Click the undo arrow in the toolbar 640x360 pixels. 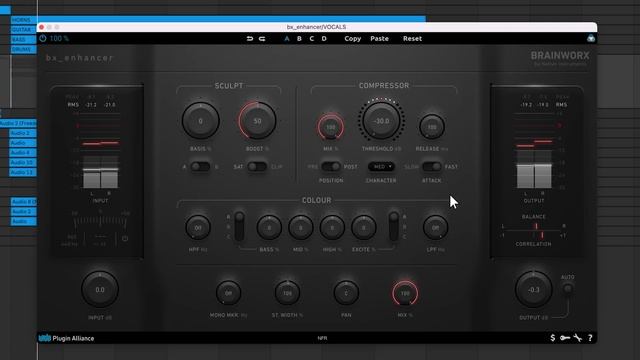tap(249, 38)
